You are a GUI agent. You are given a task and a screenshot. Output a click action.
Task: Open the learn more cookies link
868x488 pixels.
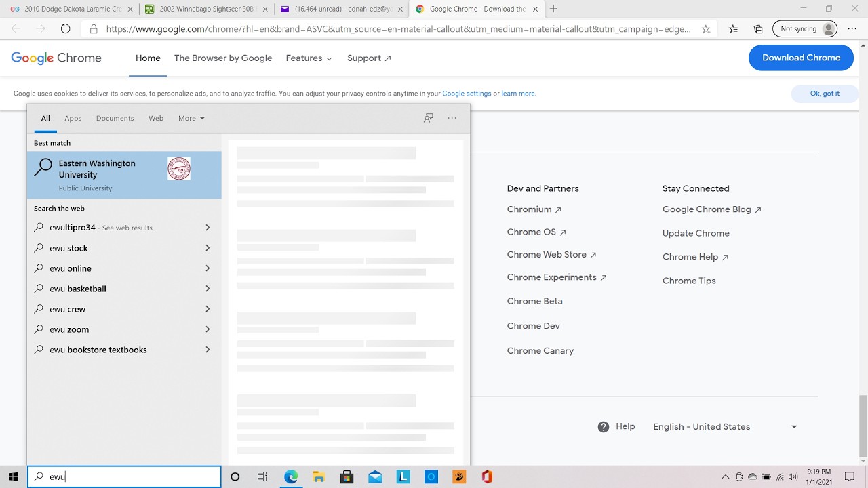point(518,94)
